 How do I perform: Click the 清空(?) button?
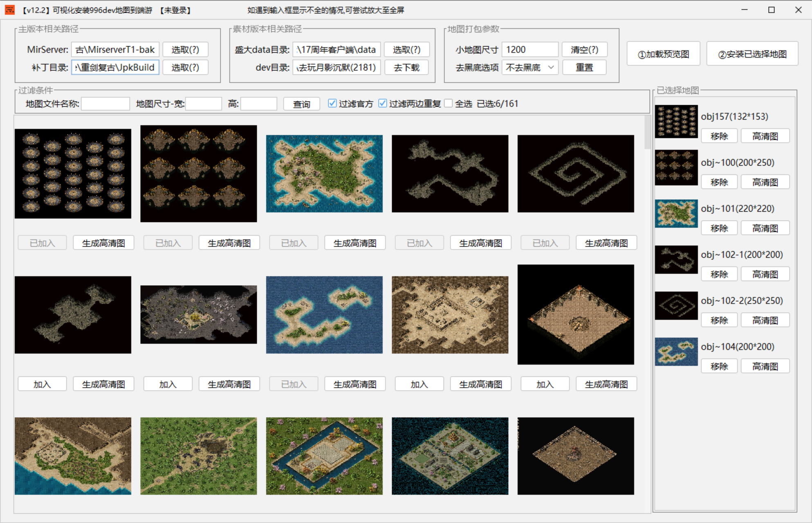(584, 50)
